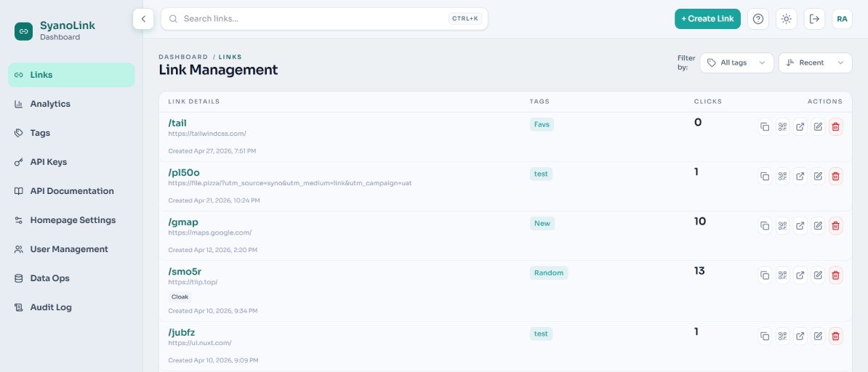Open the RA user avatar menu
Image resolution: width=868 pixels, height=372 pixels.
[842, 19]
